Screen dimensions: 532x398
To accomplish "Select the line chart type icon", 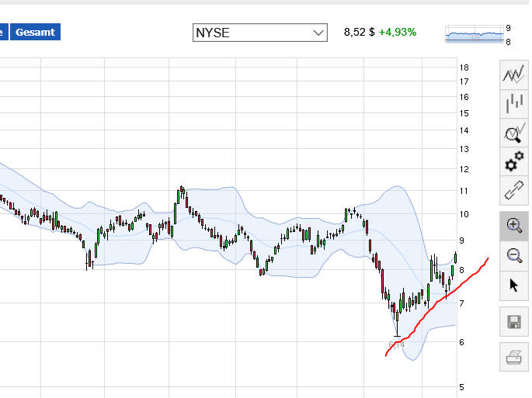I will [513, 75].
